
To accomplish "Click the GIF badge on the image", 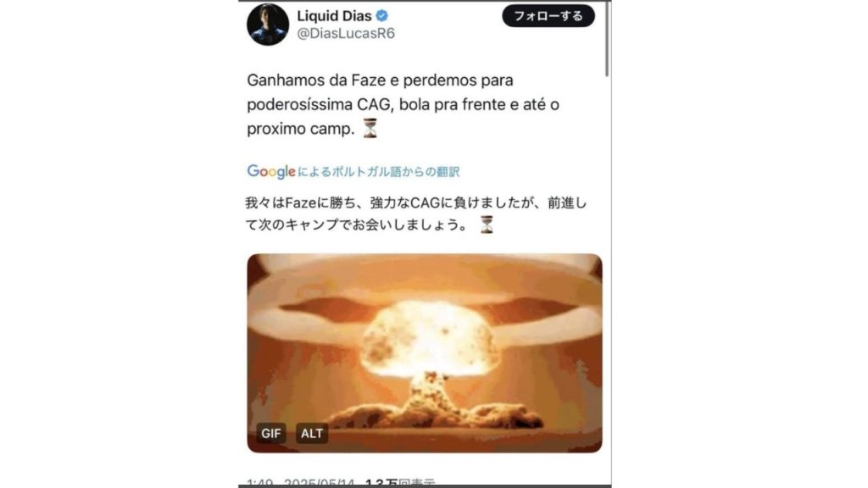I will tap(270, 433).
